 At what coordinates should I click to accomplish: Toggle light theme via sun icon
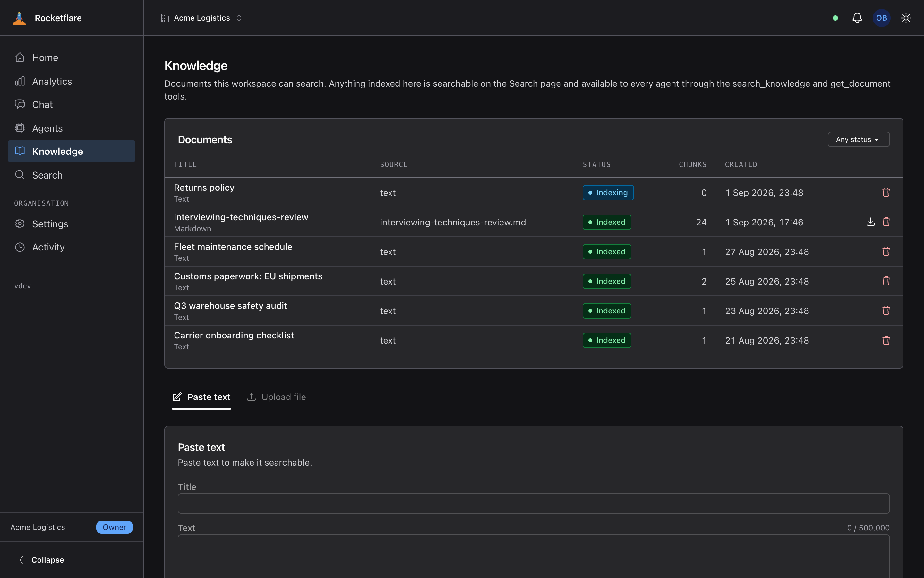(906, 18)
